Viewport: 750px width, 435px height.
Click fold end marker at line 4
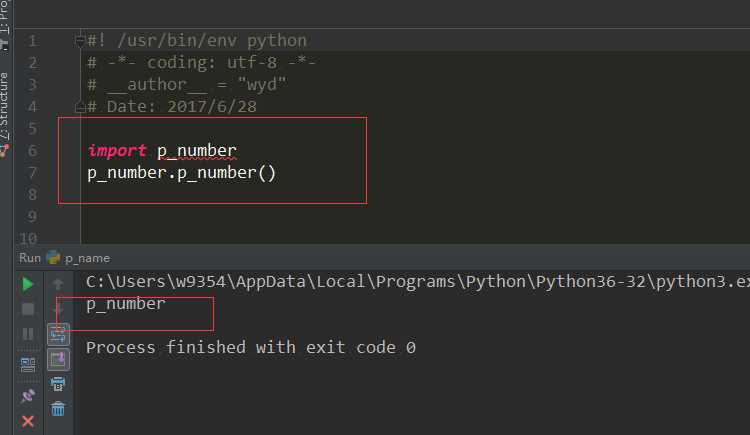click(x=78, y=106)
